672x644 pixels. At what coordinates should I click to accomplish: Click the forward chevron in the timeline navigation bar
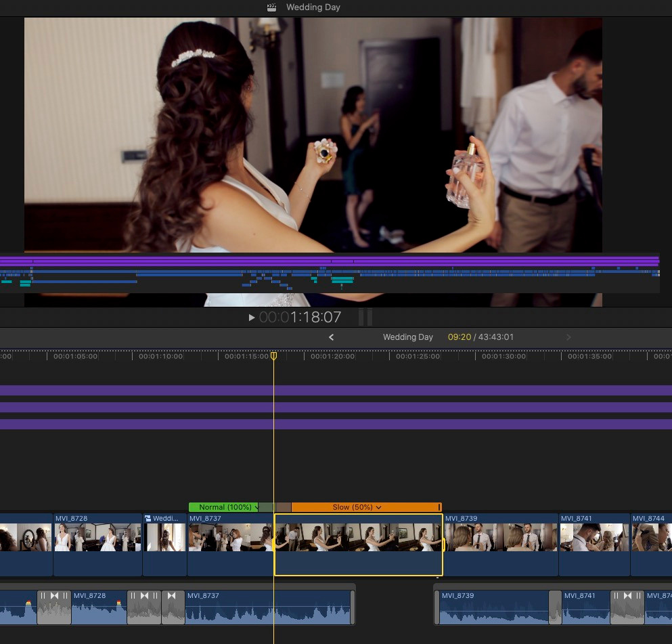[x=568, y=337]
